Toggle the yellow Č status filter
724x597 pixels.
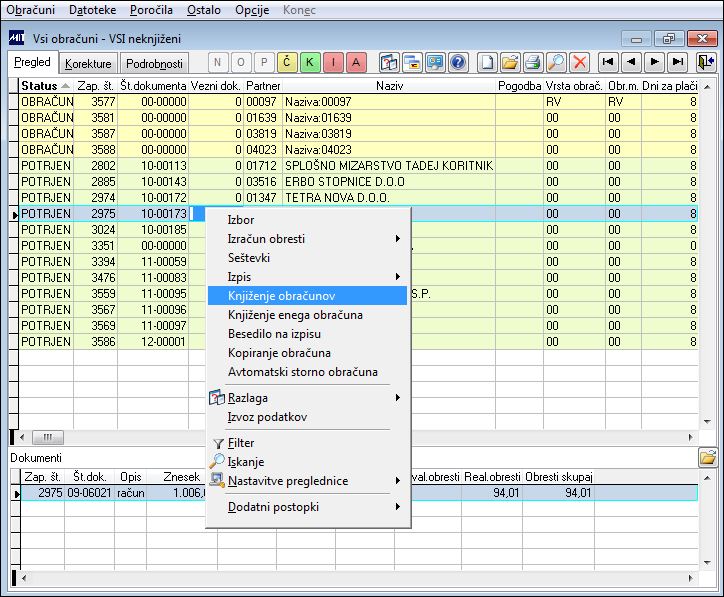coord(287,62)
